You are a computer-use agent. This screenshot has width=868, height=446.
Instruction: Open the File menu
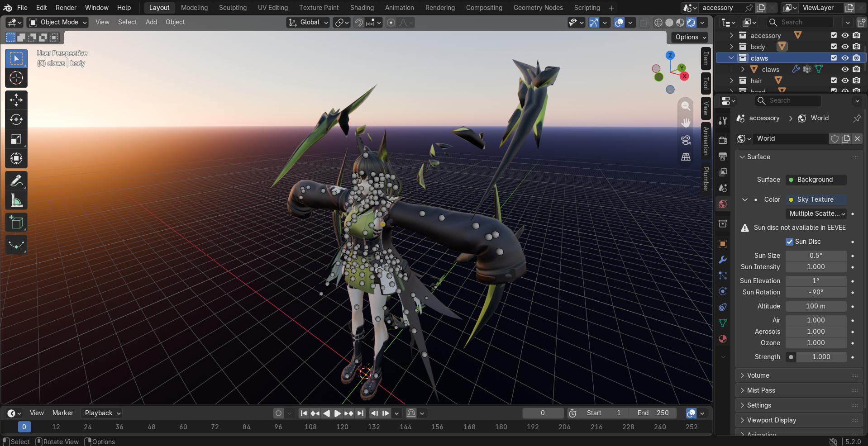22,8
